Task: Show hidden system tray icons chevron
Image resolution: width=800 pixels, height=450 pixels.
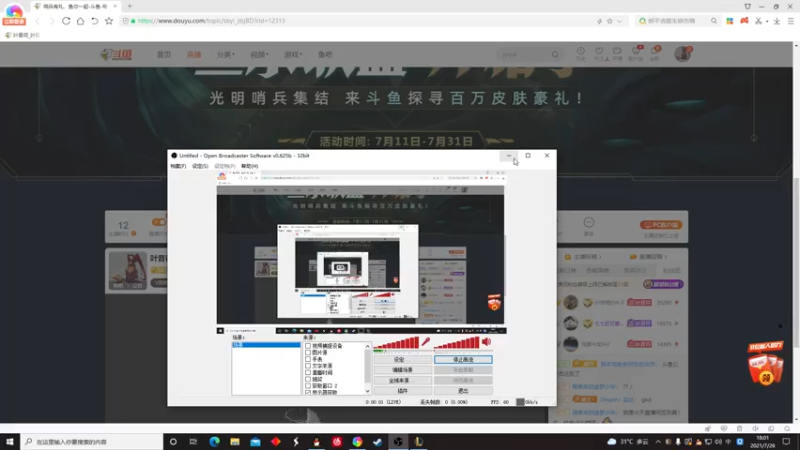Action: tap(658, 441)
